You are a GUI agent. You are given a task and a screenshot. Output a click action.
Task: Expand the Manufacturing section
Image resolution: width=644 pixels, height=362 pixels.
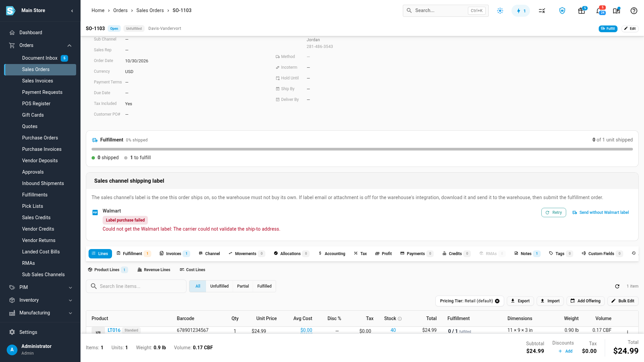point(70,313)
